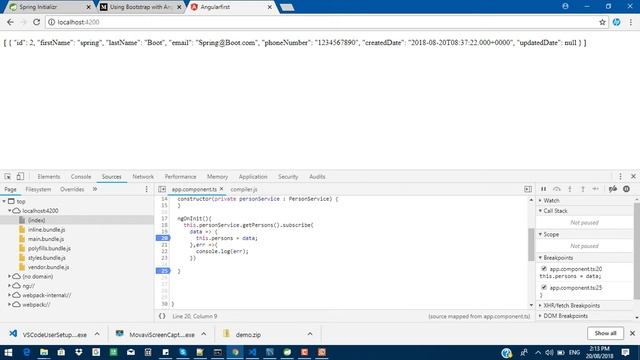The height and width of the screenshot is (360, 640).
Task: Uncheck breakpoint app.component.ts:20
Action: tap(544, 269)
